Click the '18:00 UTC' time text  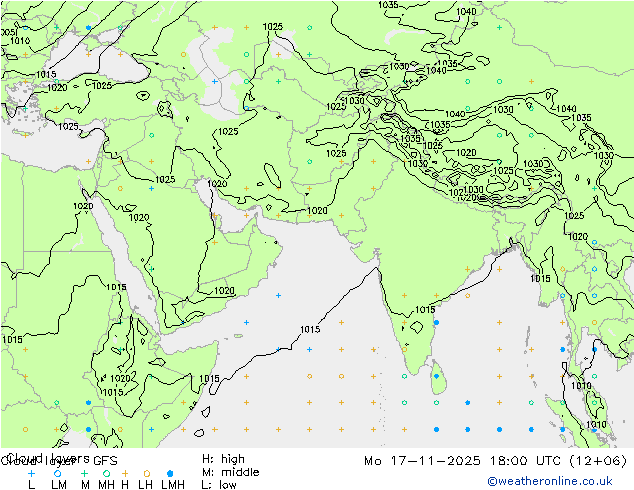(x=525, y=460)
